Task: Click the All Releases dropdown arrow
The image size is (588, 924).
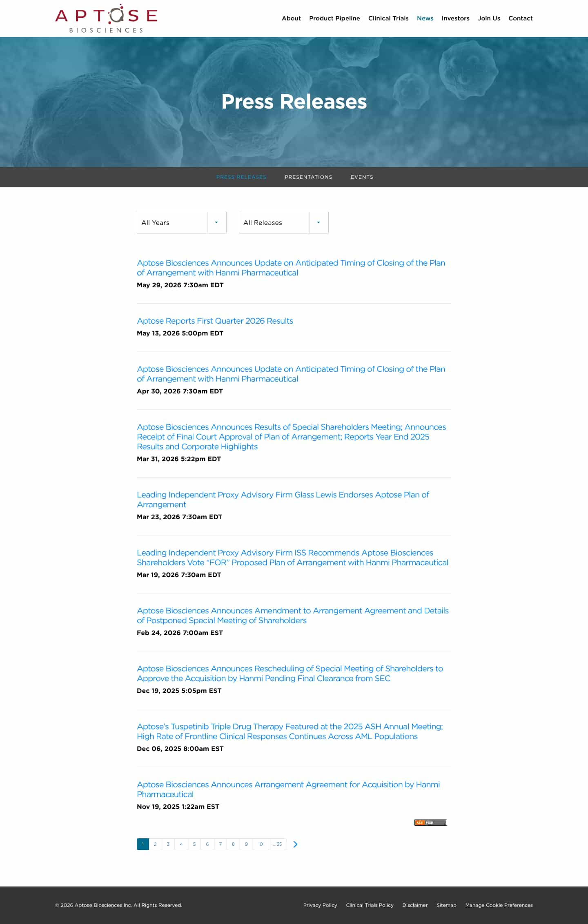Action: click(x=318, y=222)
